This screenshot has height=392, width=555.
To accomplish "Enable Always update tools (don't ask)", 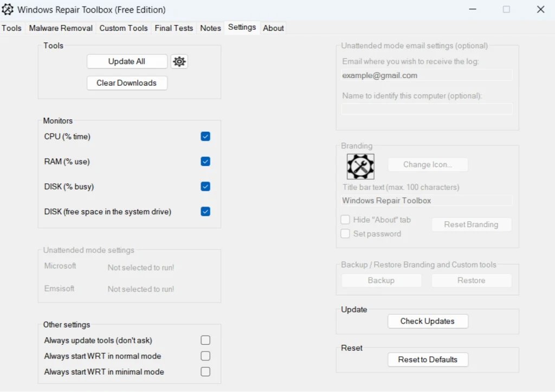I will (x=205, y=340).
